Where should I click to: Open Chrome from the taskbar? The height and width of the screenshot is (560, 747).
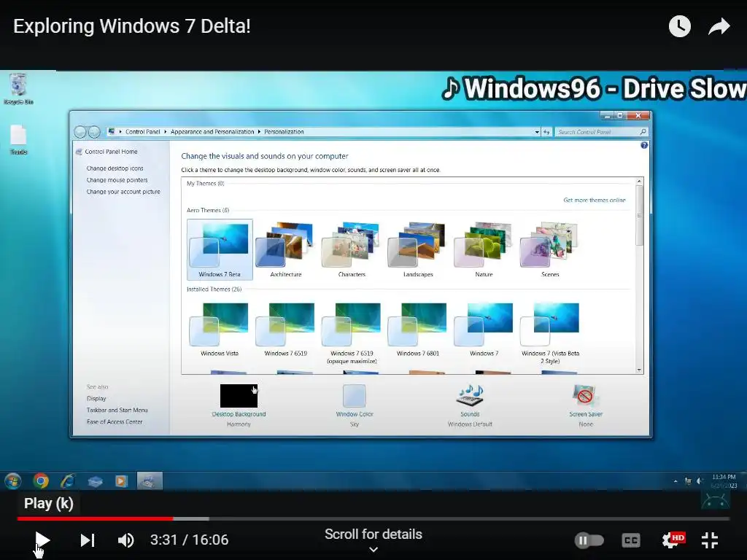click(x=41, y=481)
